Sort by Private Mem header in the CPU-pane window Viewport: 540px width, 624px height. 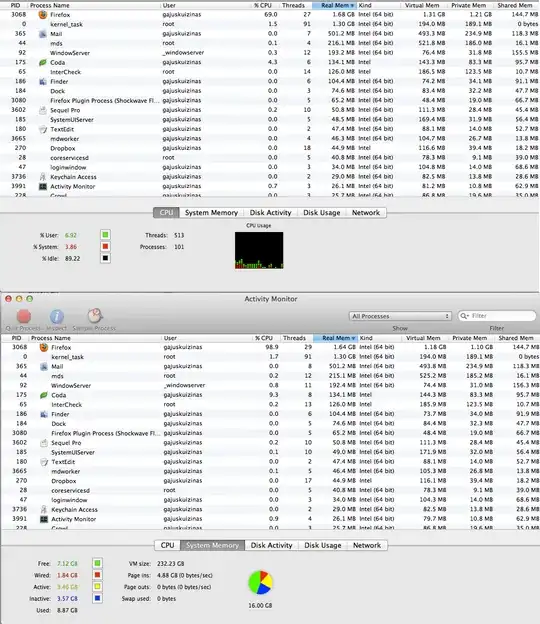[468, 5]
